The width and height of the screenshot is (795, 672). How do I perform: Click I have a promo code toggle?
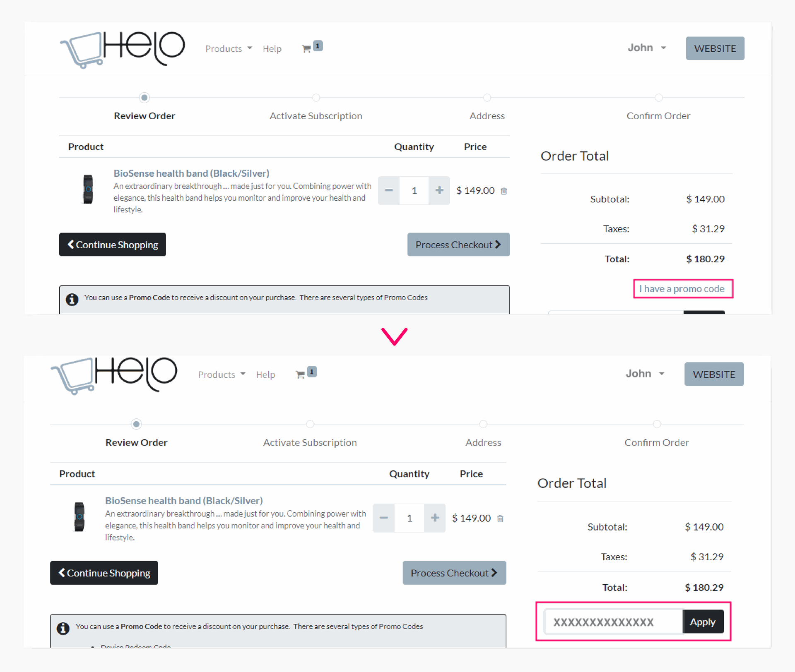point(681,288)
